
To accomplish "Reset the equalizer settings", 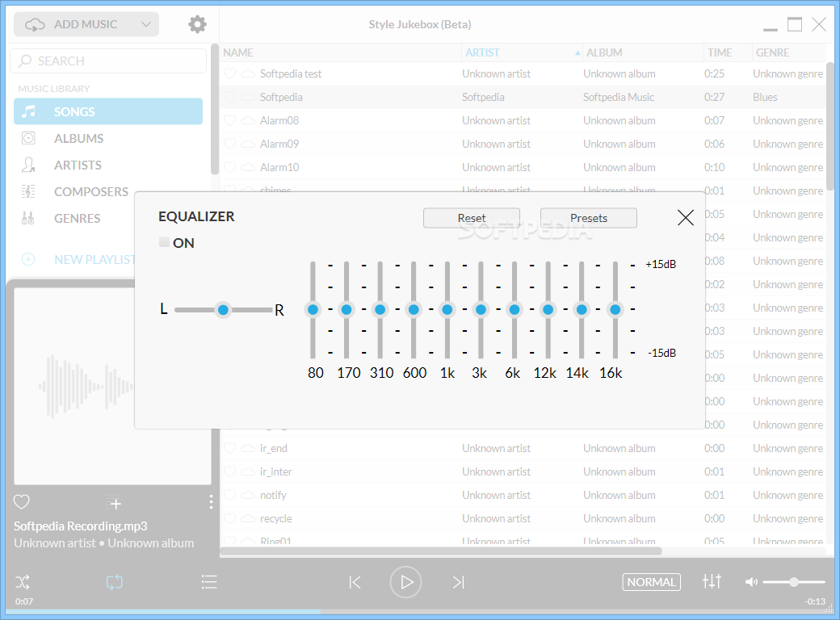I will pyautogui.click(x=472, y=218).
